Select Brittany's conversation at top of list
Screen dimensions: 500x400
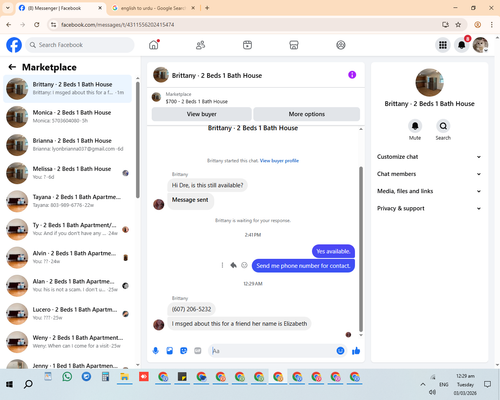68,89
